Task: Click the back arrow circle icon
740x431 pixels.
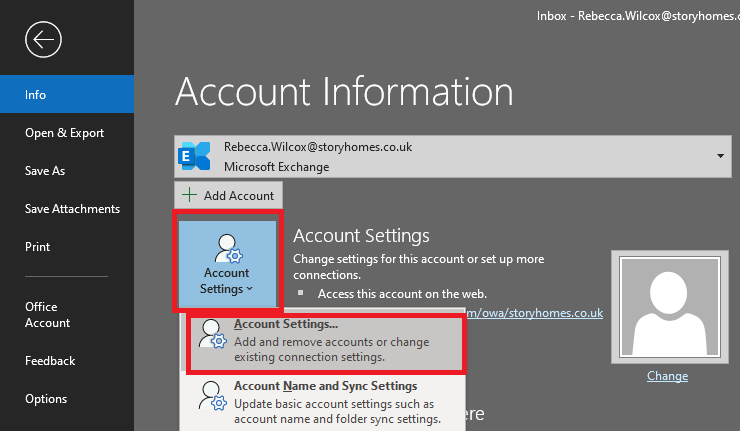Action: pos(43,40)
